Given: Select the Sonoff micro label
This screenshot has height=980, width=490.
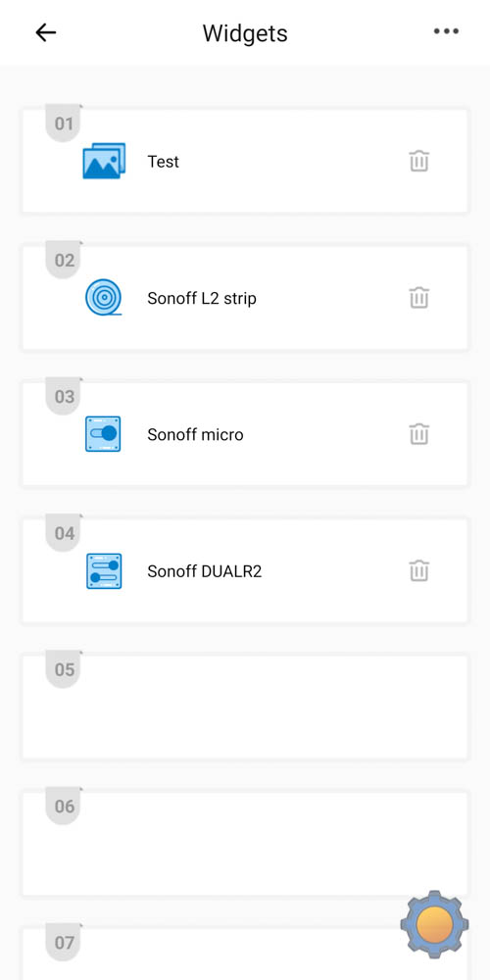Looking at the screenshot, I should point(196,434).
